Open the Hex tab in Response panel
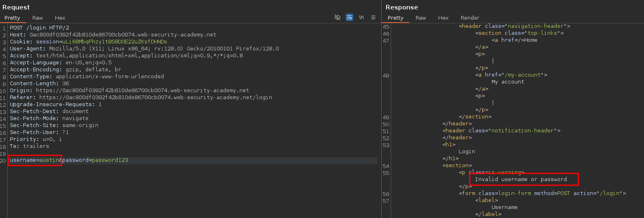This screenshot has width=644, height=218. (x=443, y=18)
